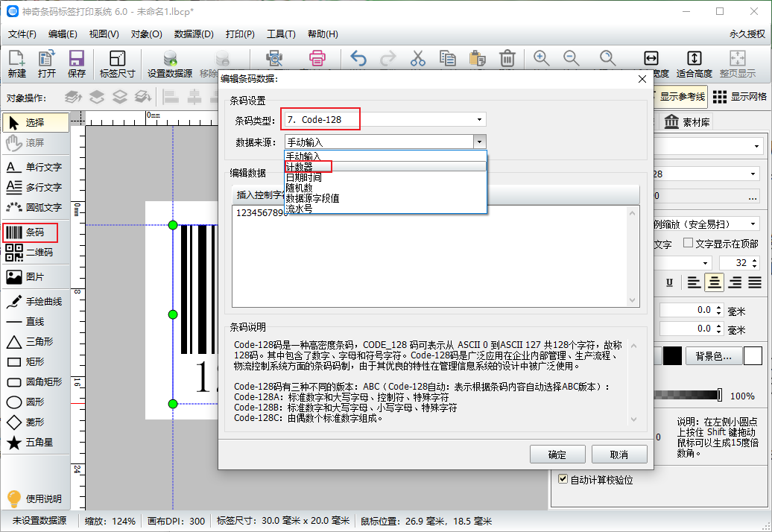Click the opacity slider handle at 100%

[x=720, y=395]
